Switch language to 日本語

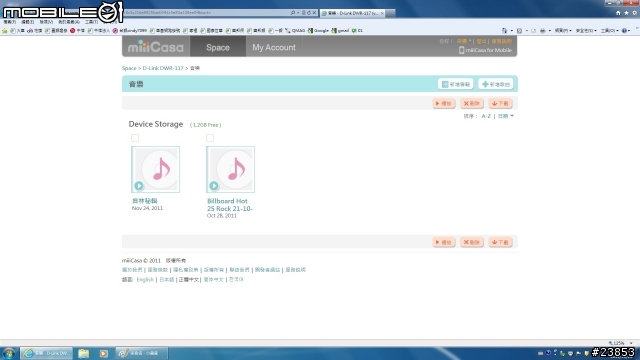tap(167, 280)
